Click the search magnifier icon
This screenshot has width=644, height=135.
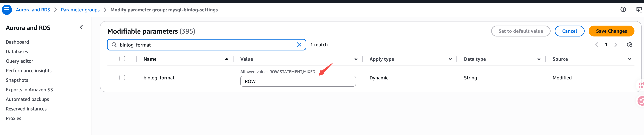coord(114,45)
